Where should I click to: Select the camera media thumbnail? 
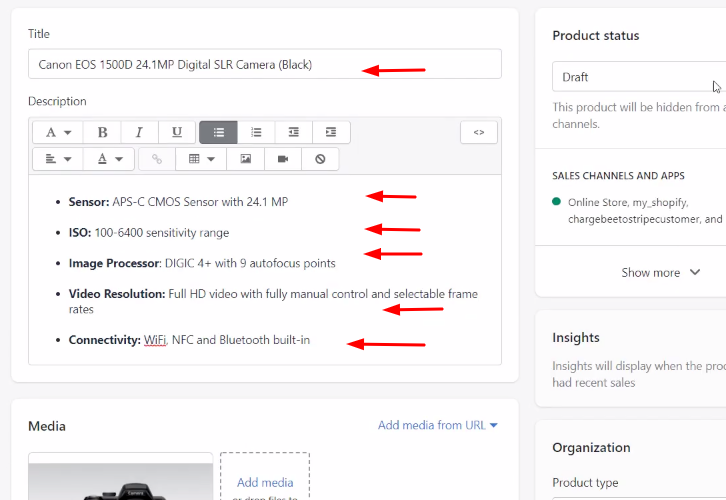point(120,477)
